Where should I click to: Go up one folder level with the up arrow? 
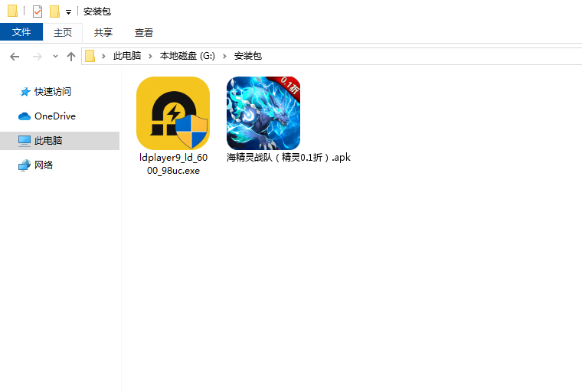pos(71,56)
